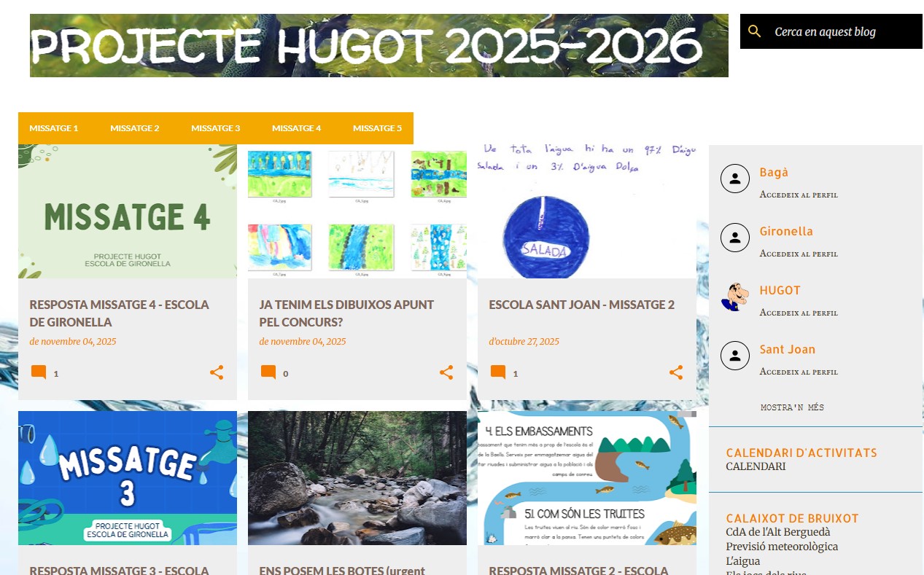The image size is (924, 575).
Task: Click the Bagà profile avatar icon
Action: tap(735, 179)
